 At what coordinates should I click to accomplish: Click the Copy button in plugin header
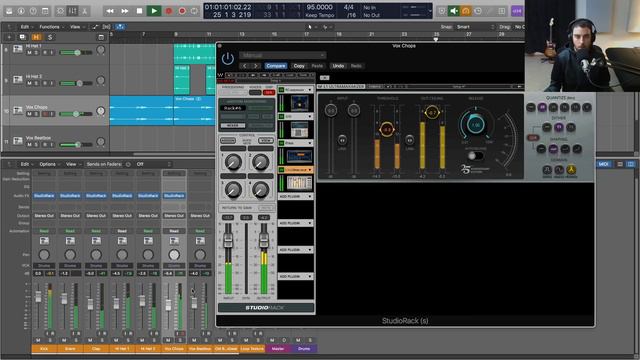pos(299,66)
